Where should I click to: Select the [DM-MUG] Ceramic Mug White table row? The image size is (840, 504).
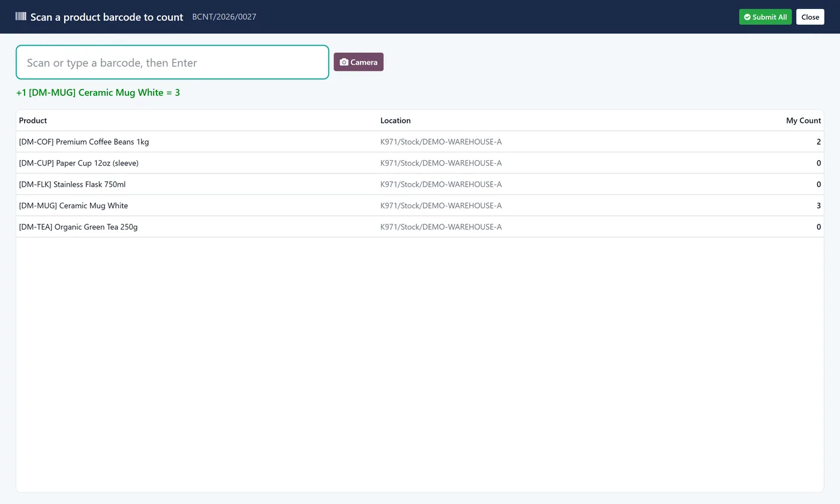point(420,206)
